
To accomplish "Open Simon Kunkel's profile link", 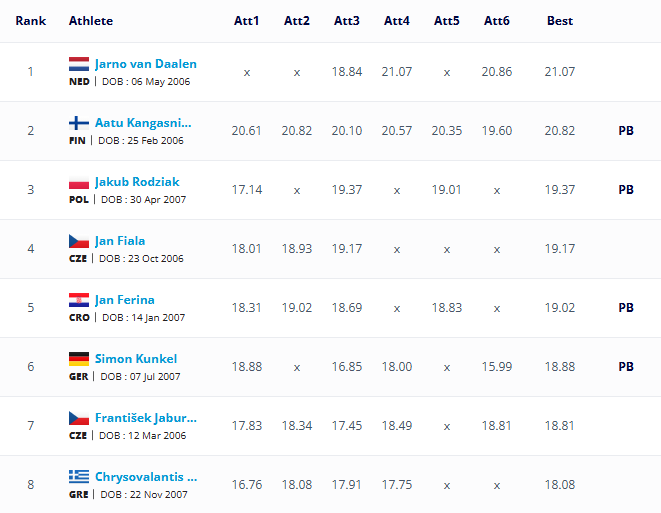I will click(x=136, y=359).
